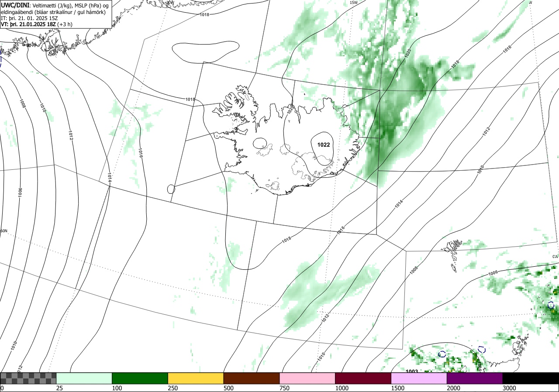The width and height of the screenshot is (559, 392).
Task: Click the legend value 2000
Action: coord(453,388)
